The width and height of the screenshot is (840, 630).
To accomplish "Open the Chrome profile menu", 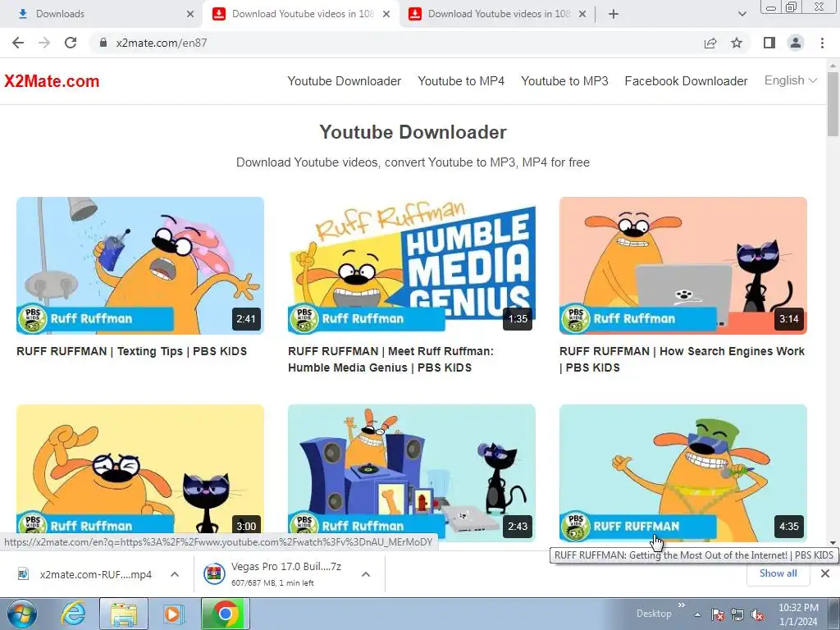I will (x=796, y=43).
